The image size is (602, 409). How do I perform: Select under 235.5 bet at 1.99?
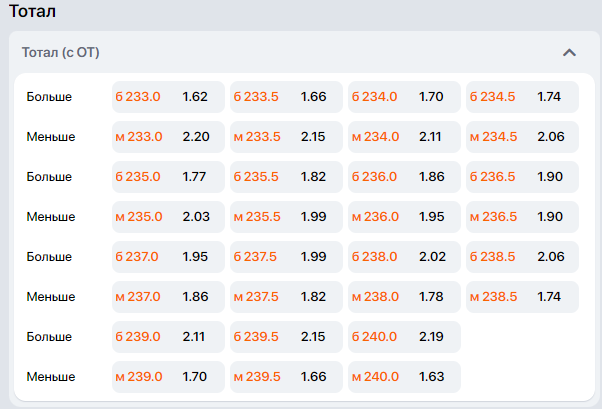286,217
